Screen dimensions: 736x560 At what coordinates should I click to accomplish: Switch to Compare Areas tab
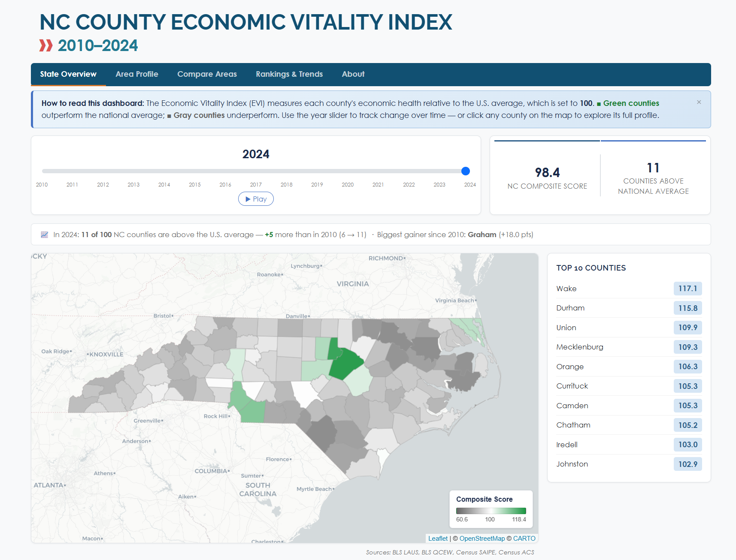point(207,74)
